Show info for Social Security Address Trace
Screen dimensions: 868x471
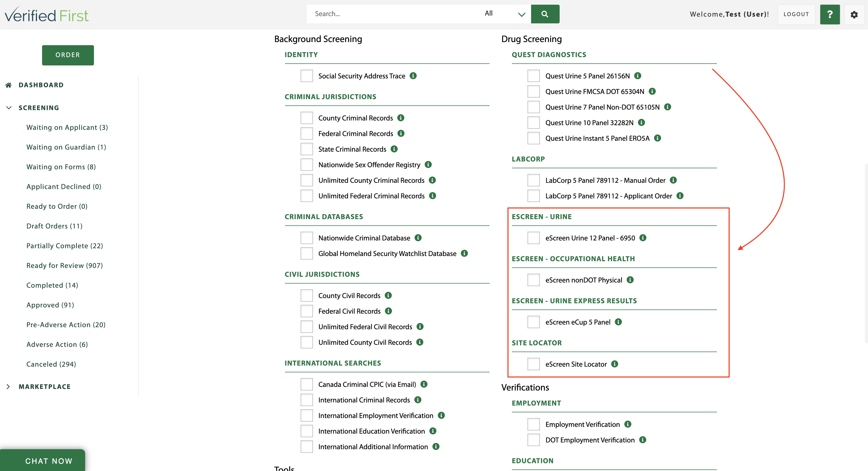413,76
